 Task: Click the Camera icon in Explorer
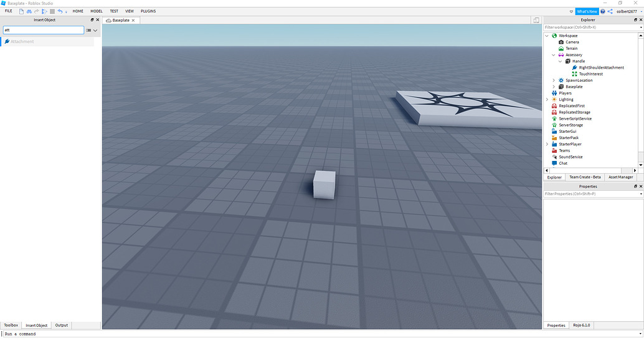pos(561,42)
